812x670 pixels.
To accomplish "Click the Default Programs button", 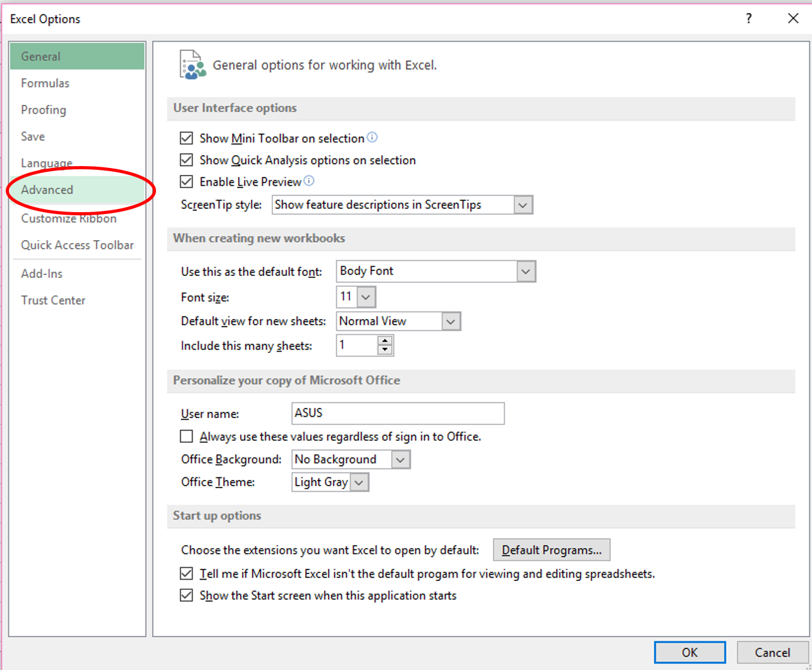I will [x=552, y=550].
